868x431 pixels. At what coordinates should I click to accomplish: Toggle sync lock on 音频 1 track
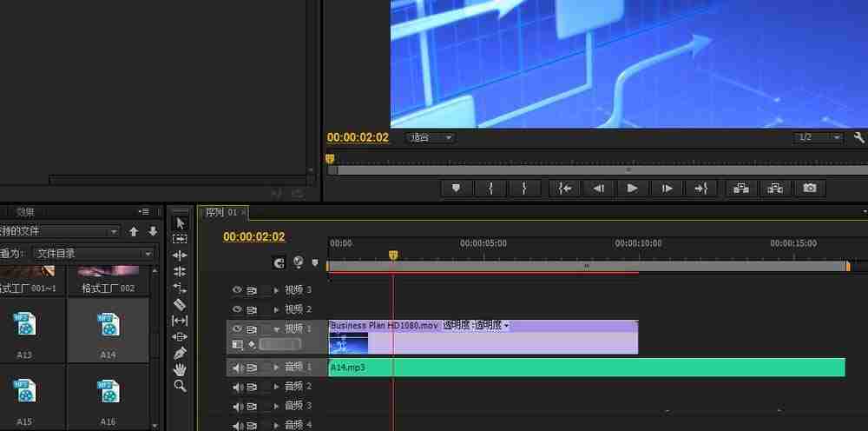point(252,368)
